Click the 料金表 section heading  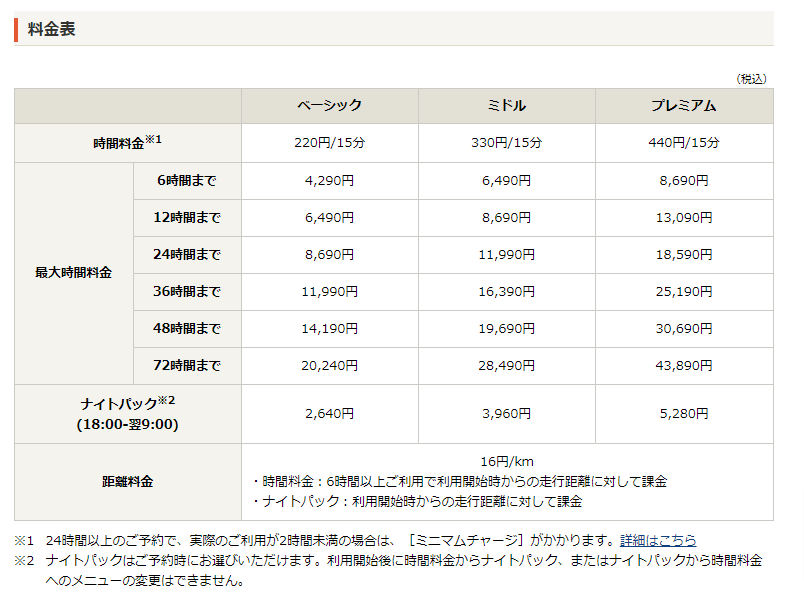[x=52, y=29]
